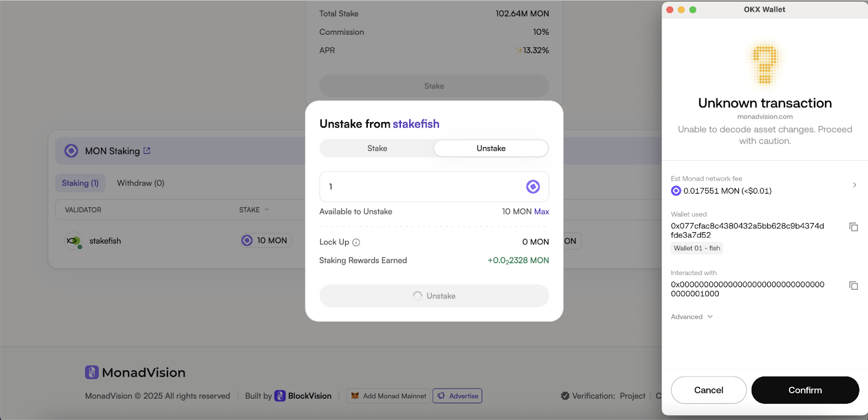This screenshot has height=420, width=868.
Task: Click the OKX unknown transaction question icon
Action: pos(764,65)
